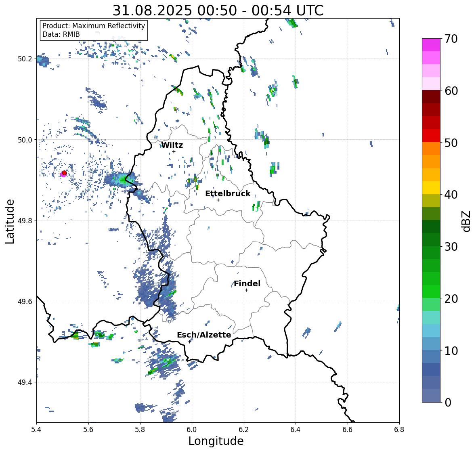The width and height of the screenshot is (476, 451).
Task: Click the Ettelbruck city label
Action: click(x=228, y=194)
